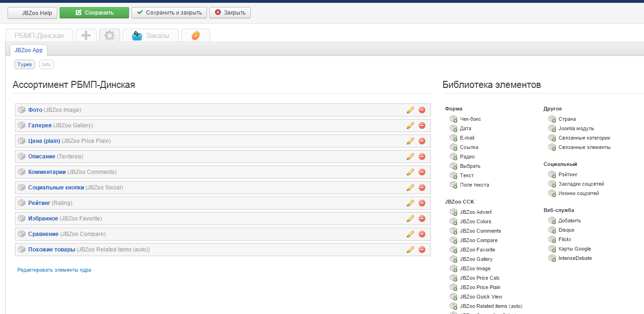The height and width of the screenshot is (314, 644).
Task: Switch to the Заказы tab
Action: (x=151, y=36)
